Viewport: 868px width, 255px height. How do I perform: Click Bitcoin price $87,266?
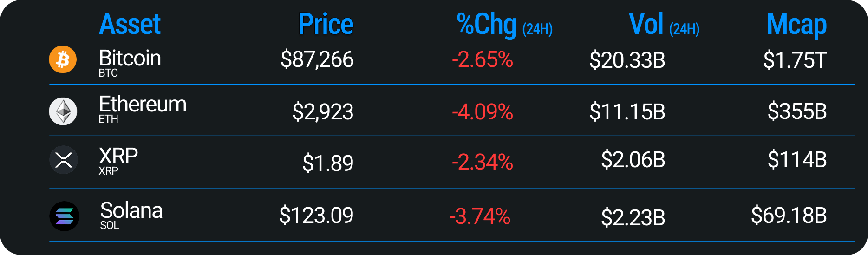317,60
